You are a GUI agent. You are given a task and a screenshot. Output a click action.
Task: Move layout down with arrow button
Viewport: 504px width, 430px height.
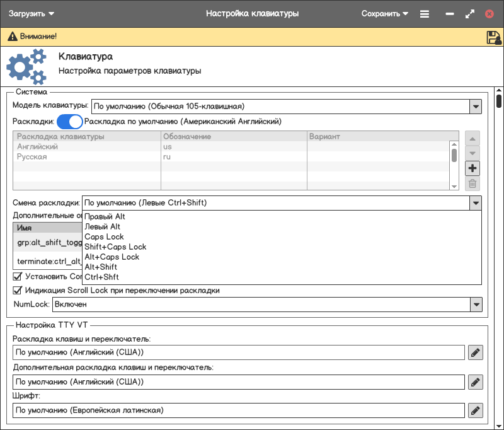pos(472,153)
